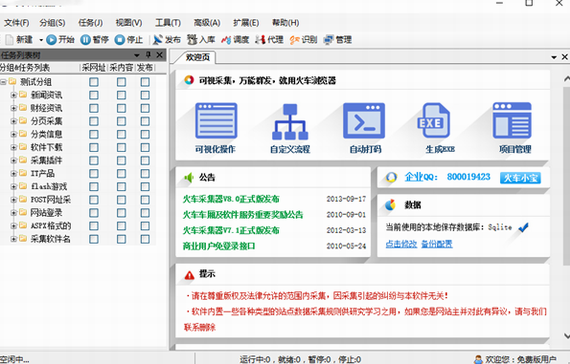
Task: Click the 火车小宝 button
Action: point(520,178)
